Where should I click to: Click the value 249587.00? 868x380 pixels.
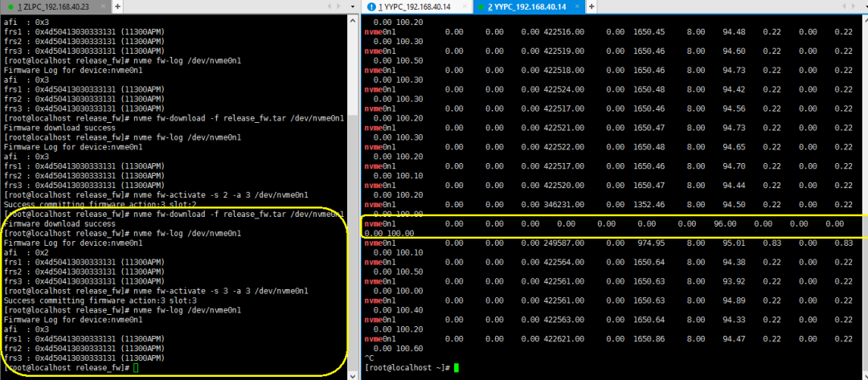pyautogui.click(x=563, y=243)
